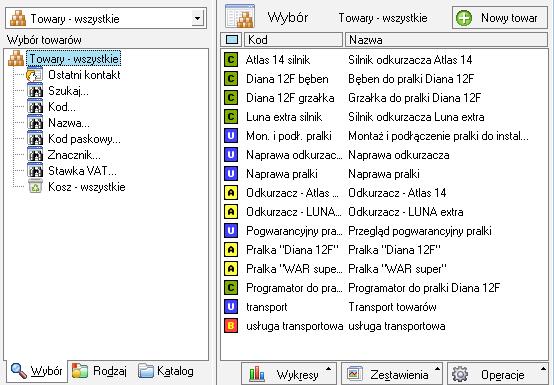
Task: Click blue U icon of Naprawa odkurzacza
Action: point(231,155)
